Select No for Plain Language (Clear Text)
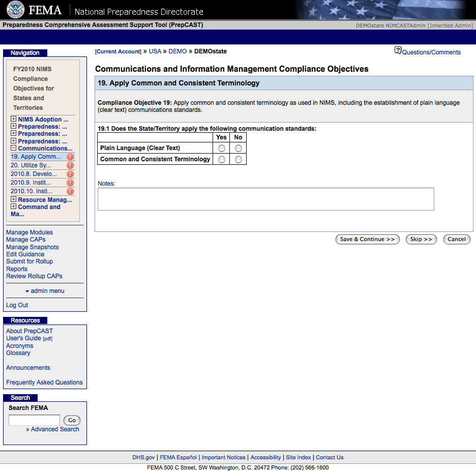The height and width of the screenshot is (471, 476). point(239,148)
